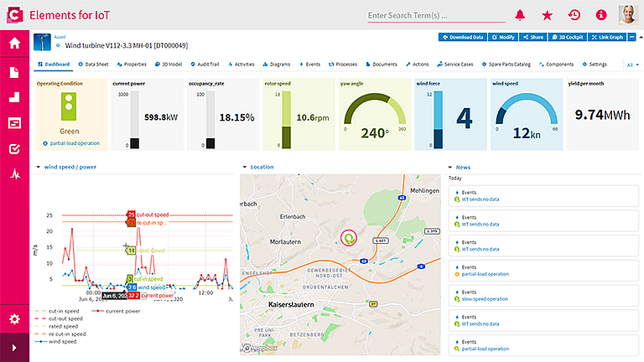Viewport: 644px width, 362px height.
Task: Open the stairs chart icon in sidebar
Action: click(14, 97)
